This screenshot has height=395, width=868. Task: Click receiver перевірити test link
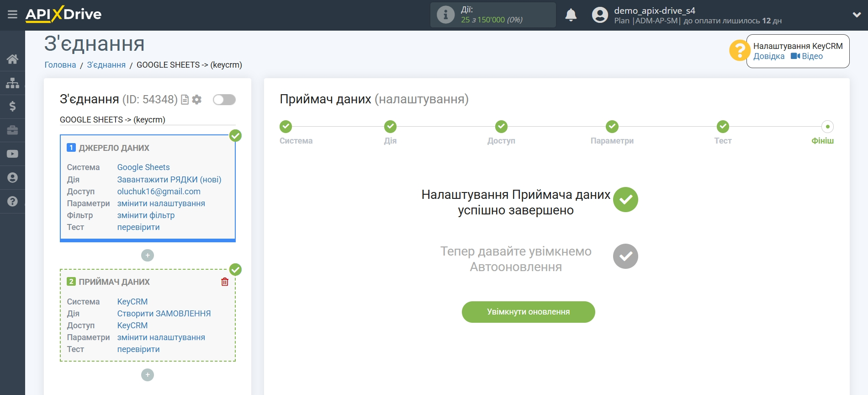[x=138, y=349]
